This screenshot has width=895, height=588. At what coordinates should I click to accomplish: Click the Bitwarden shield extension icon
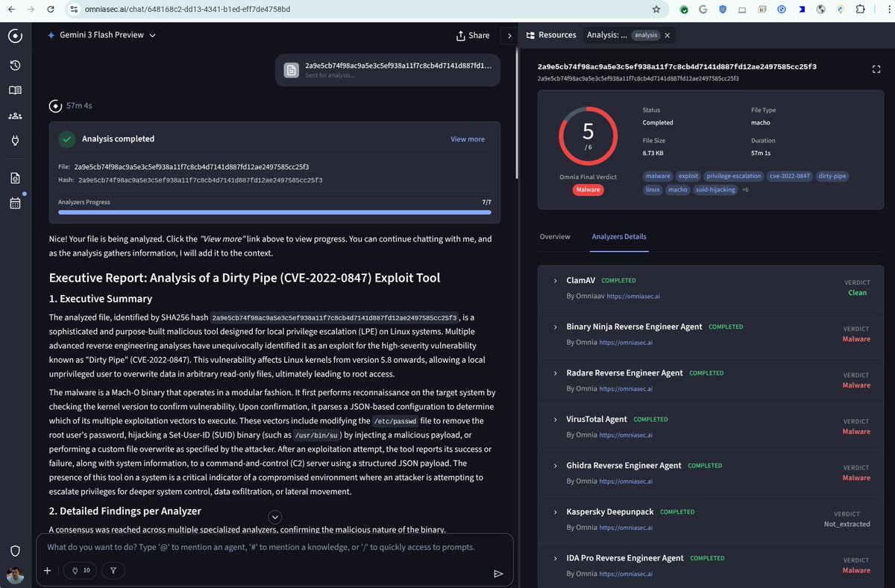[x=722, y=10]
